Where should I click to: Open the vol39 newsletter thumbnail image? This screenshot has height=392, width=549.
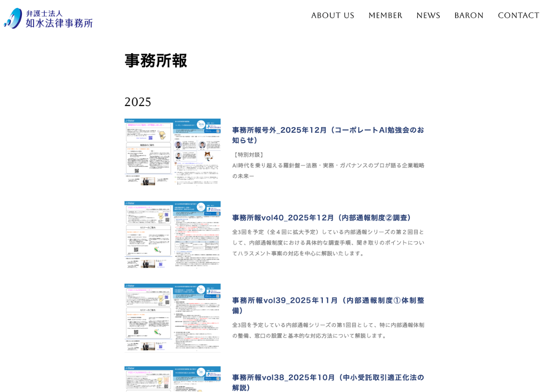172,317
